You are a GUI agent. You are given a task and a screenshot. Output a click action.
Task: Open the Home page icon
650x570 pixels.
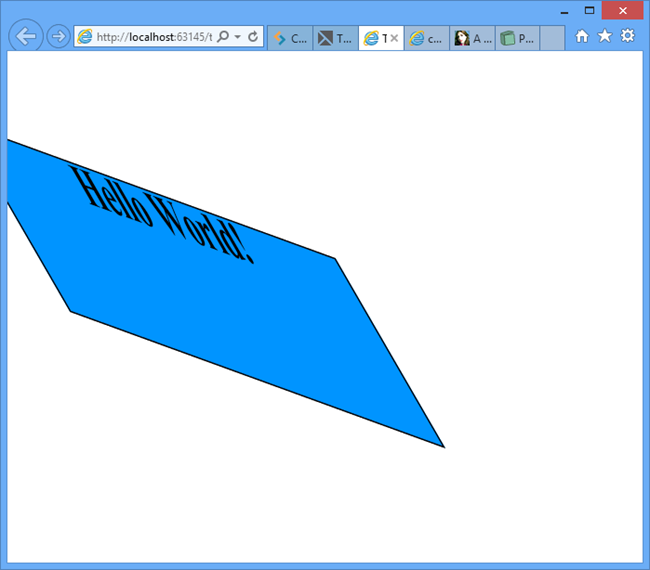pos(582,36)
